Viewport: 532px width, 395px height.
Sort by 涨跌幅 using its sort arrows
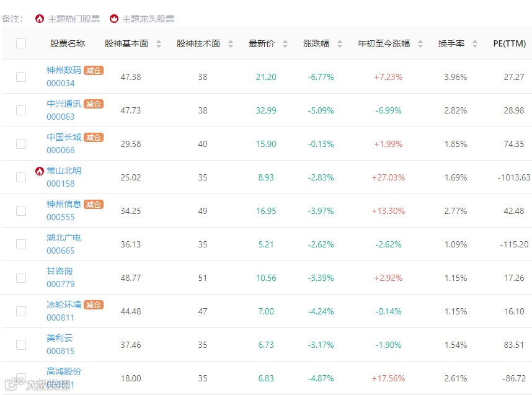point(340,43)
